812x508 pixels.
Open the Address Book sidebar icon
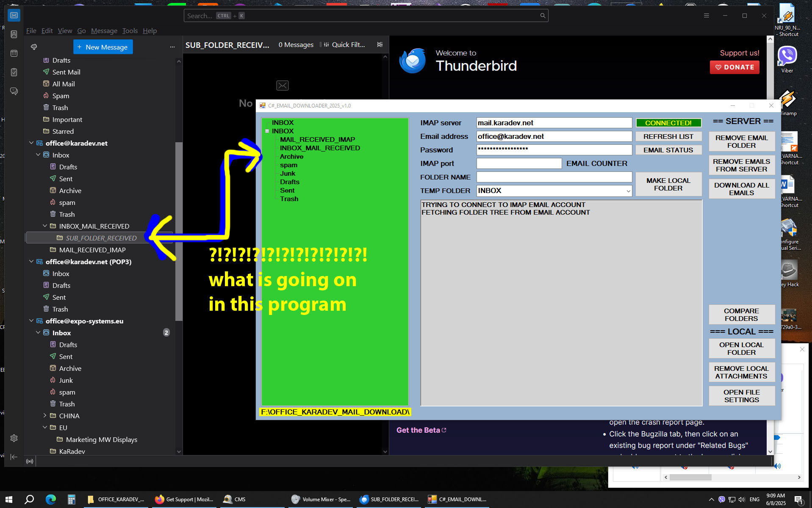pyautogui.click(x=14, y=34)
